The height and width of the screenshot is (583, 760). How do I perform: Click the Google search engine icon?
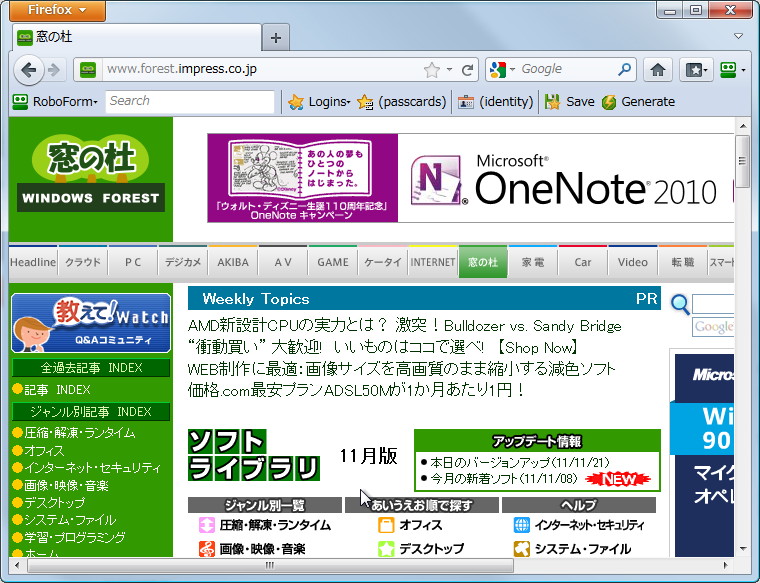(498, 70)
